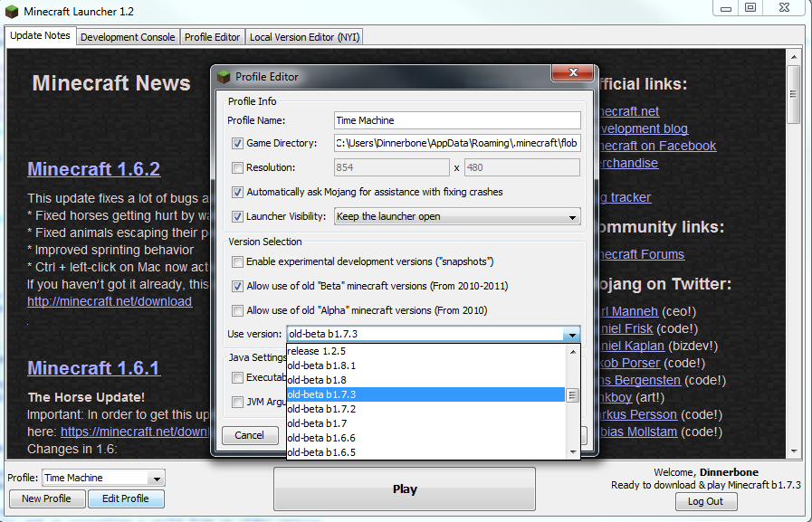
Task: Open the minecraft.net/download link
Action: [110, 301]
